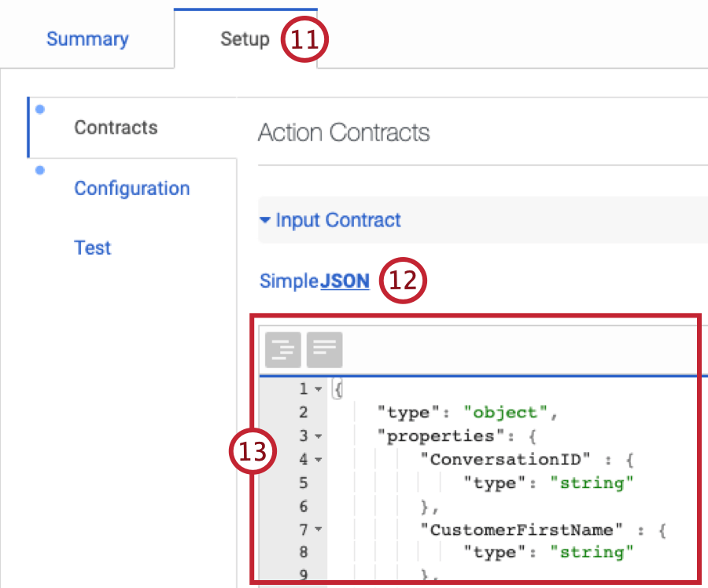The width and height of the screenshot is (708, 588).
Task: Select the JSON contract view
Action: tap(345, 281)
